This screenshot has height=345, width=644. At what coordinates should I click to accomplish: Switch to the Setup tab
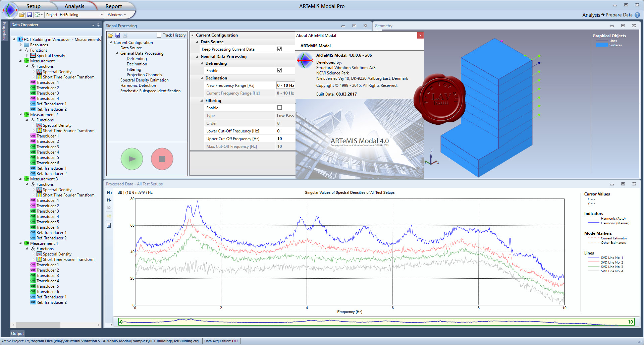pos(33,6)
